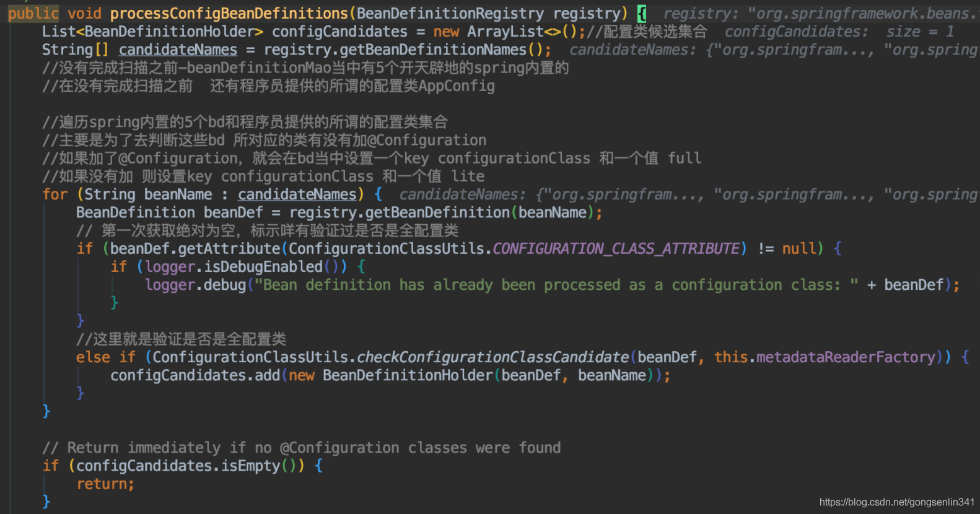Click the debug hint "configCandidates: size = 1"

click(839, 32)
